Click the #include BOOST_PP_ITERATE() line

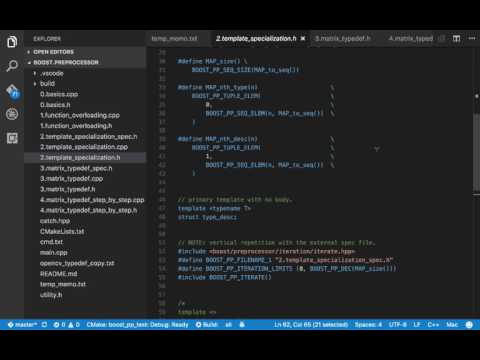225,277
